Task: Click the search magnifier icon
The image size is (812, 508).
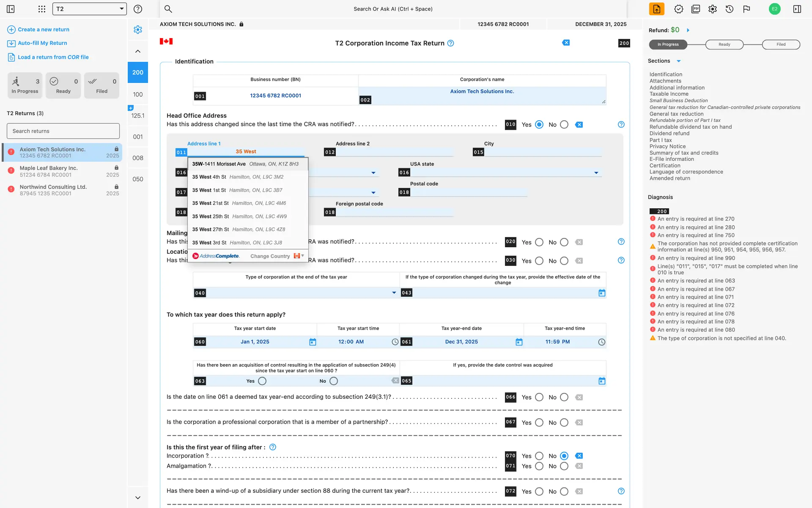Action: coord(168,9)
